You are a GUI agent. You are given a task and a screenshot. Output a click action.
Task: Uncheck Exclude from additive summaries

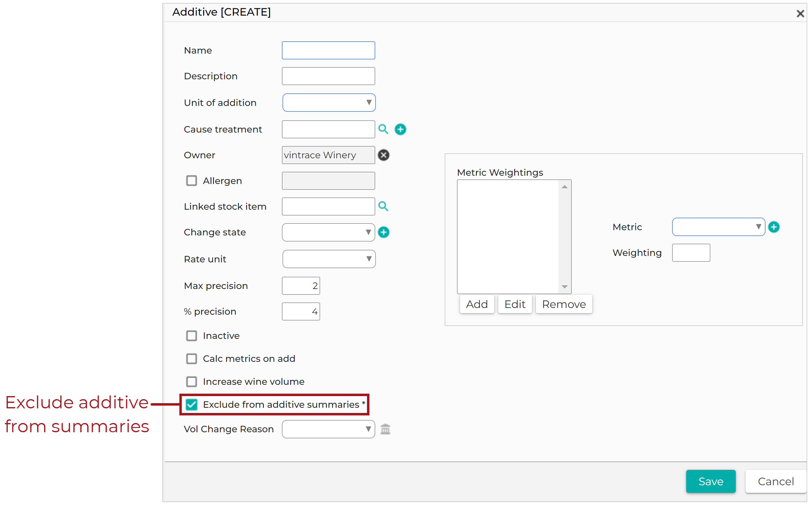pos(191,405)
